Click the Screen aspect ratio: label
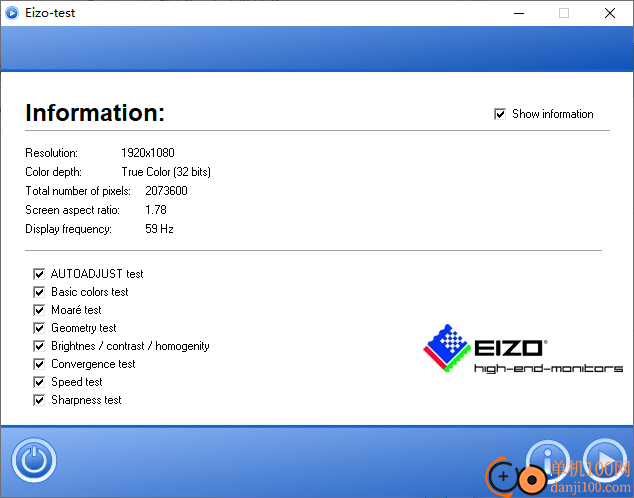The height and width of the screenshot is (498, 634). point(72,210)
